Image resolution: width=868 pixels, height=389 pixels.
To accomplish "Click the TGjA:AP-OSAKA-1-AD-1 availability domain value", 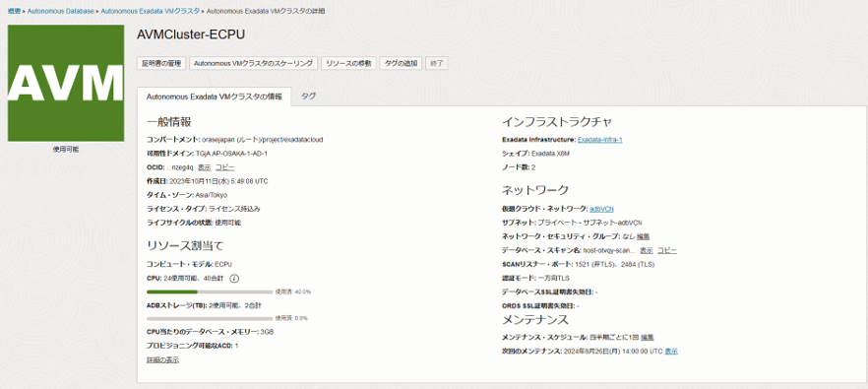I will click(x=231, y=154).
